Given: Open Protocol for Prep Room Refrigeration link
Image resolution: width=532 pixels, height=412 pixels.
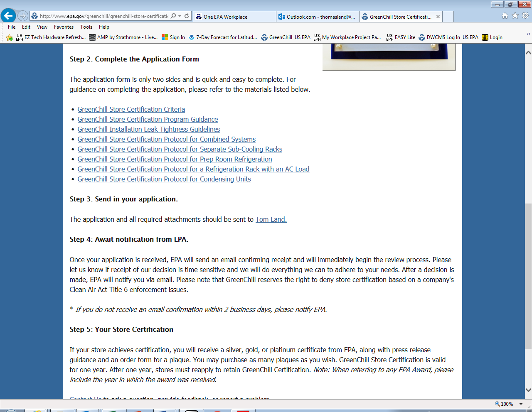Looking at the screenshot, I should (175, 159).
